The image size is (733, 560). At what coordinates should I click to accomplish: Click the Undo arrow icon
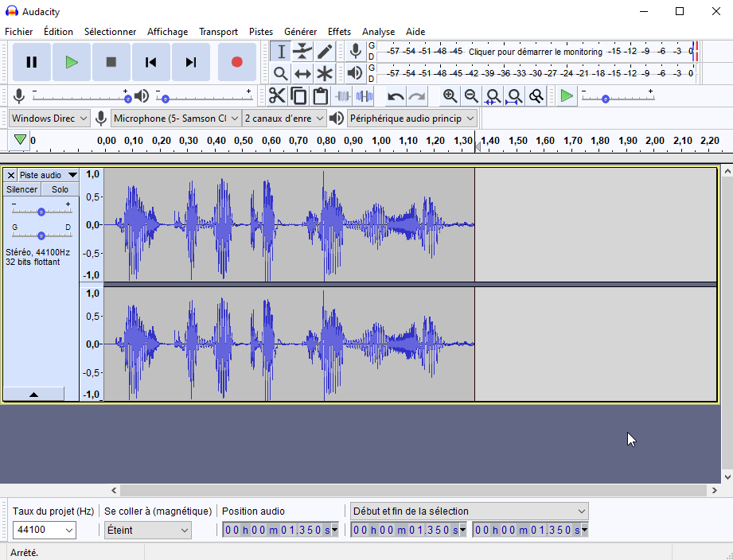pos(396,96)
